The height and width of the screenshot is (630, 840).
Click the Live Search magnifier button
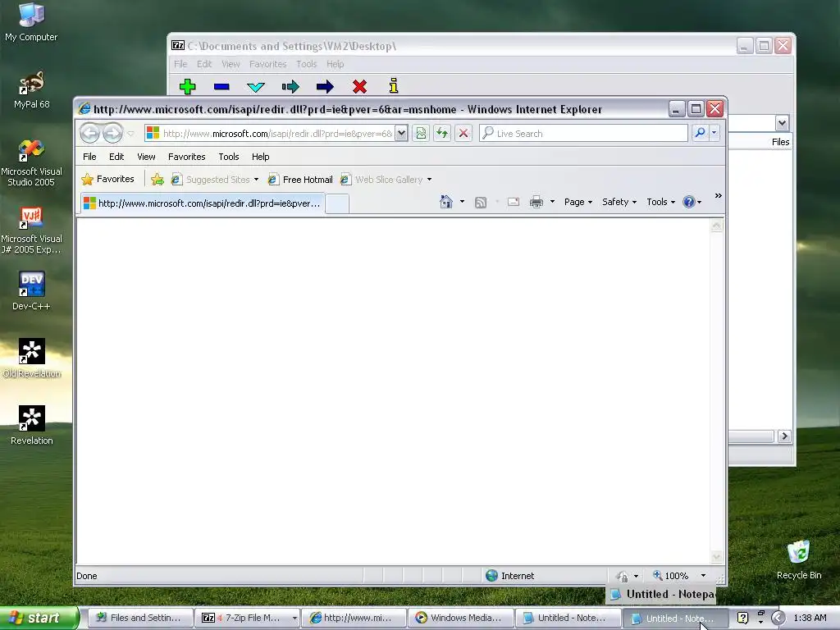coord(700,133)
